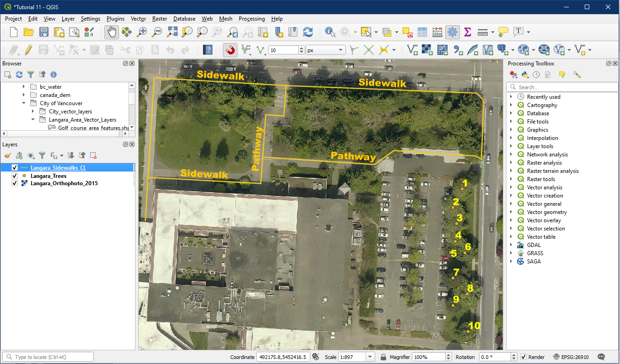Open the Statistical Summary sigma tool
The height and width of the screenshot is (364, 620).
click(x=467, y=32)
